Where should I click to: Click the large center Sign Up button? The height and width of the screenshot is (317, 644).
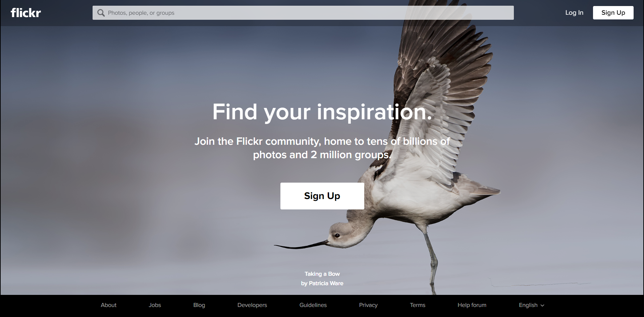[322, 196]
